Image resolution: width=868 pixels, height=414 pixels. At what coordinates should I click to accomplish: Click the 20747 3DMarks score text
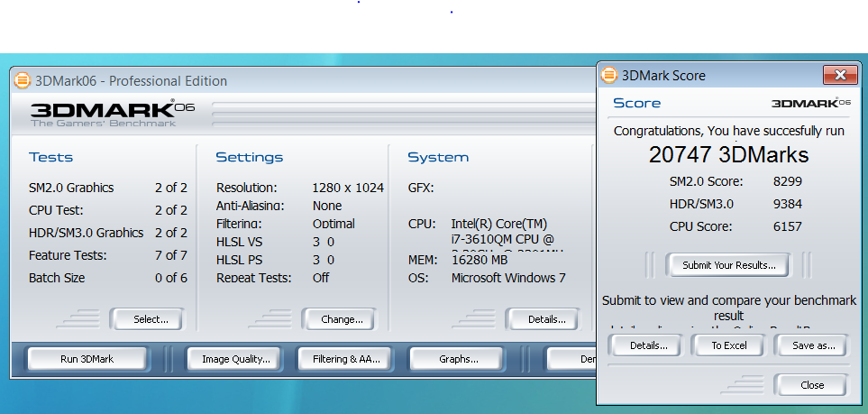point(728,154)
